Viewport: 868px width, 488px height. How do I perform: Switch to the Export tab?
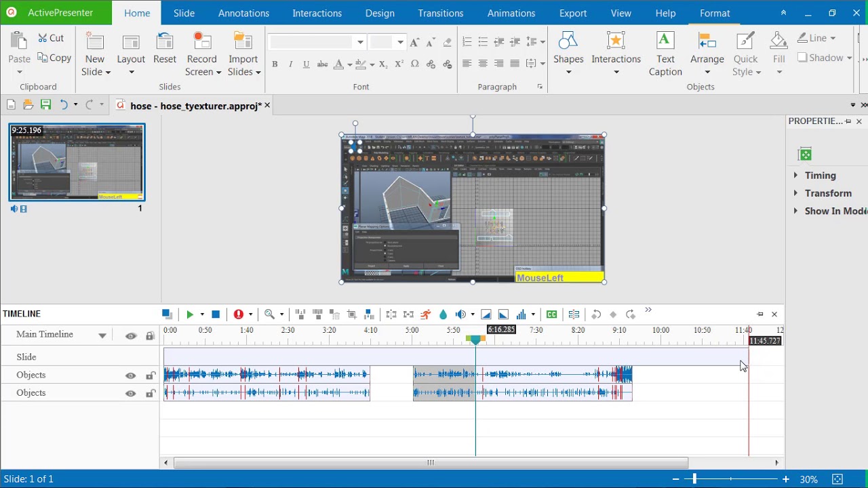pyautogui.click(x=573, y=13)
